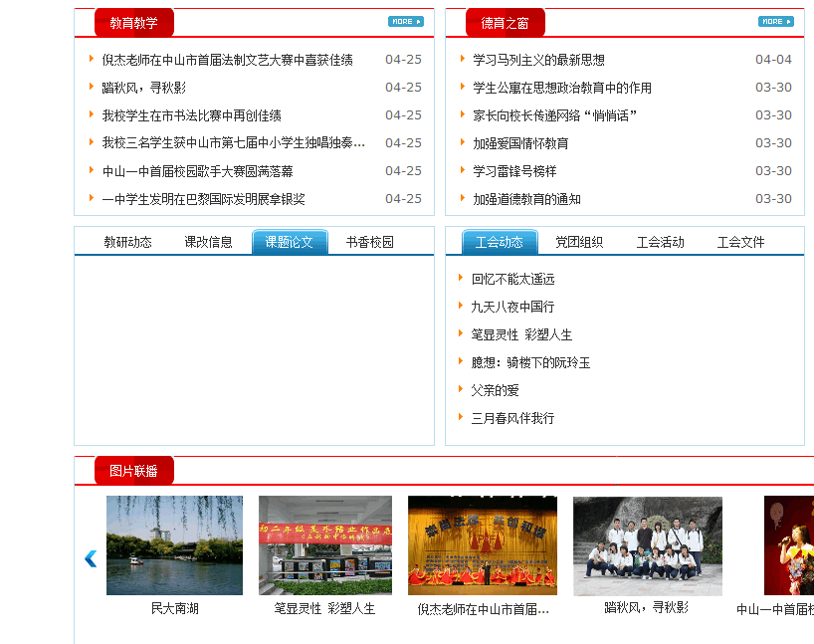814x644 pixels.
Task: Open 加强道德教育的通知 link
Action: pyautogui.click(x=526, y=199)
